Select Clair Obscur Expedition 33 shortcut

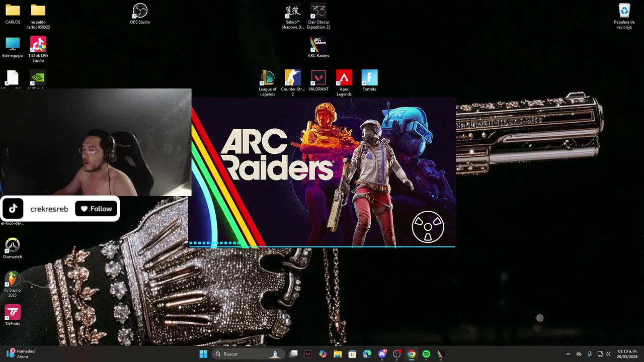coord(318,16)
